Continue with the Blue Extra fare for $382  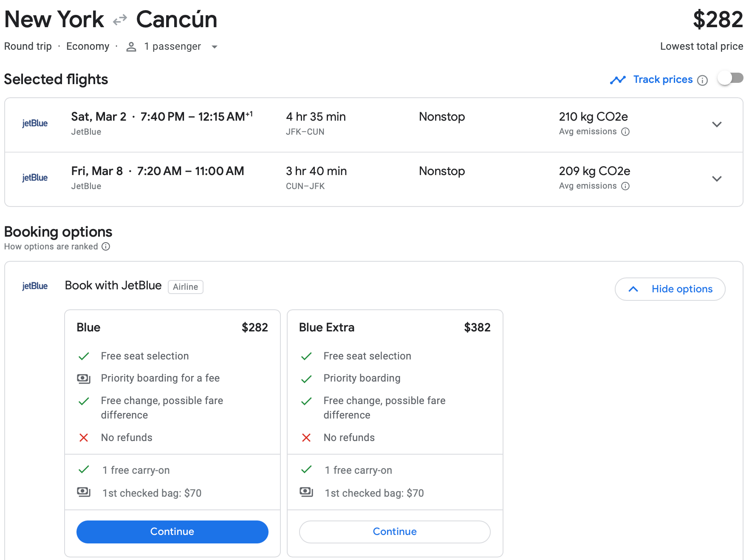pos(395,532)
